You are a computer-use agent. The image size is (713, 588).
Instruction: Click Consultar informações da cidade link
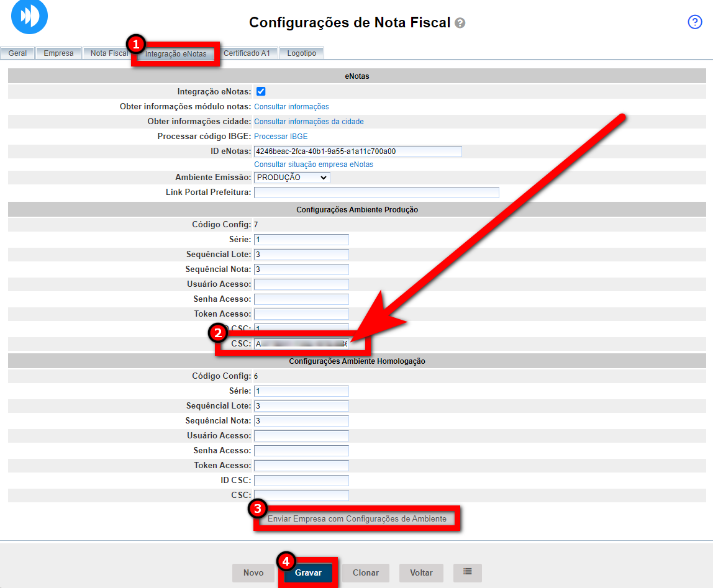pyautogui.click(x=309, y=122)
